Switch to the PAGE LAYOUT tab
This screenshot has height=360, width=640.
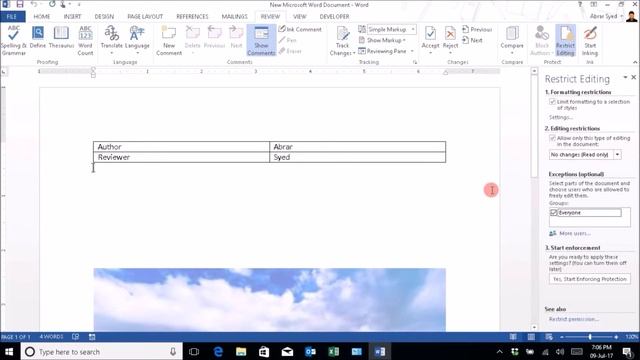click(145, 17)
